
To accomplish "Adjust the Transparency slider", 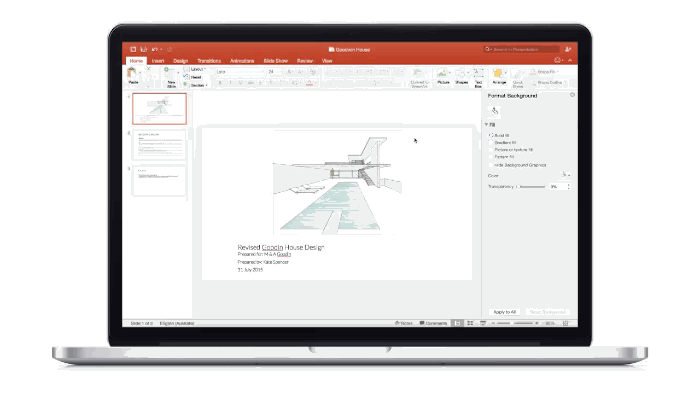I will point(531,187).
